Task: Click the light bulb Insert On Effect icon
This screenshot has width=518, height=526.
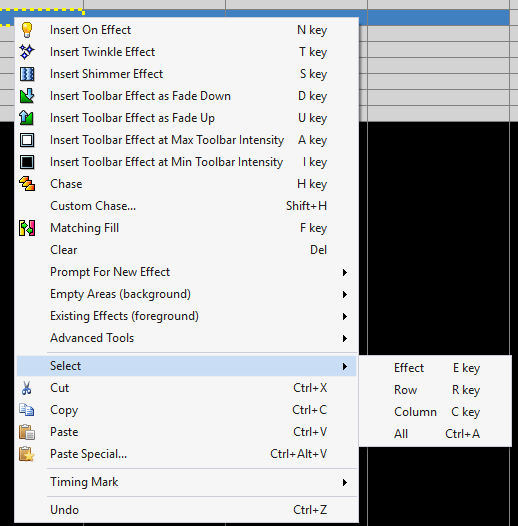Action: [x=27, y=30]
